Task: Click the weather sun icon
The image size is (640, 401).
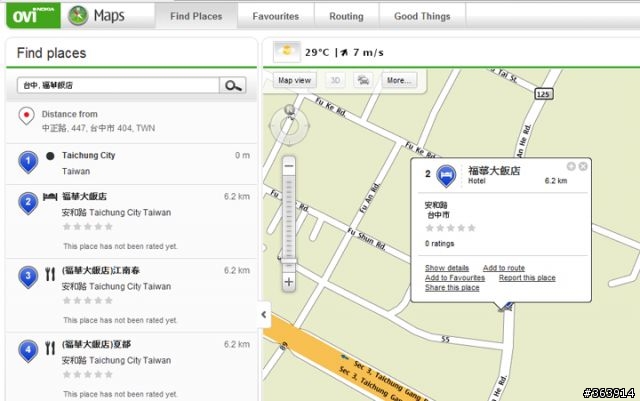Action: pyautogui.click(x=287, y=52)
